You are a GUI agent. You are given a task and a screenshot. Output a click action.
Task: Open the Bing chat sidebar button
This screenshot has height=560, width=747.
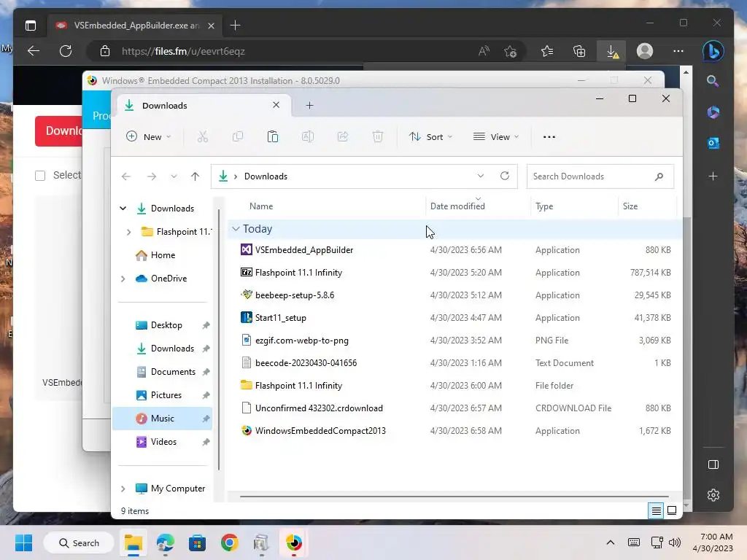[713, 52]
